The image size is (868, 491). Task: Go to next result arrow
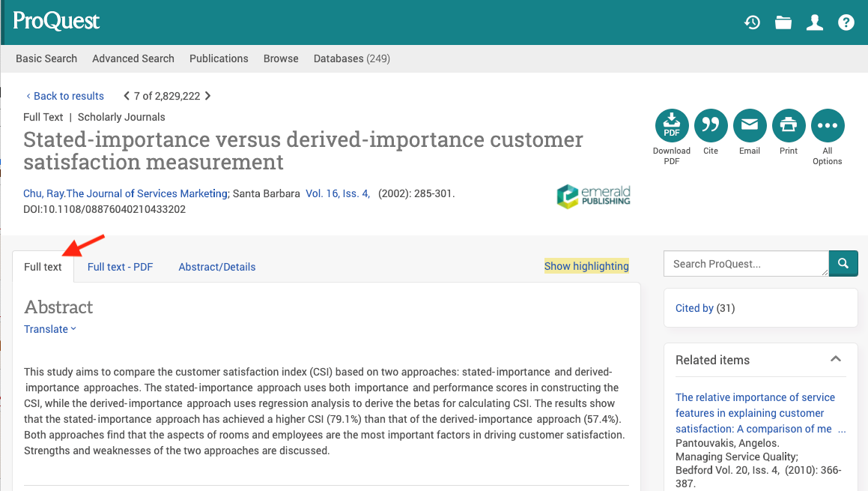click(207, 96)
